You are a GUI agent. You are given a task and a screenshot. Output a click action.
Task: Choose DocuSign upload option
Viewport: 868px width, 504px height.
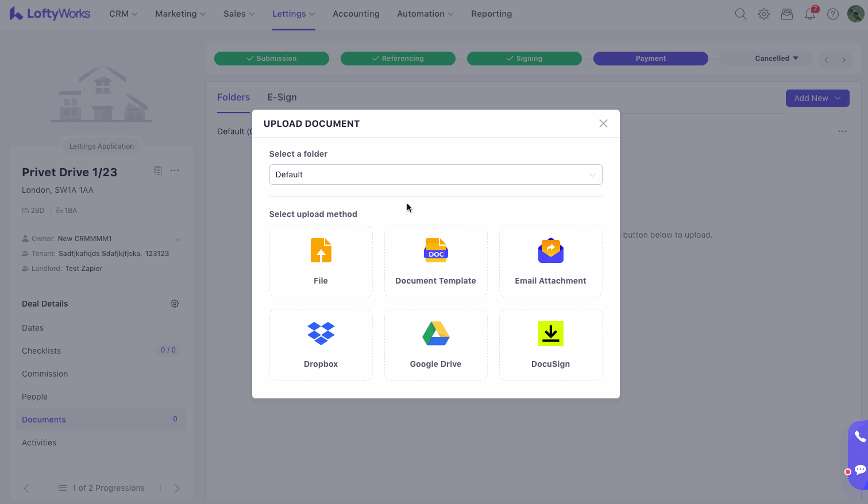coord(550,345)
